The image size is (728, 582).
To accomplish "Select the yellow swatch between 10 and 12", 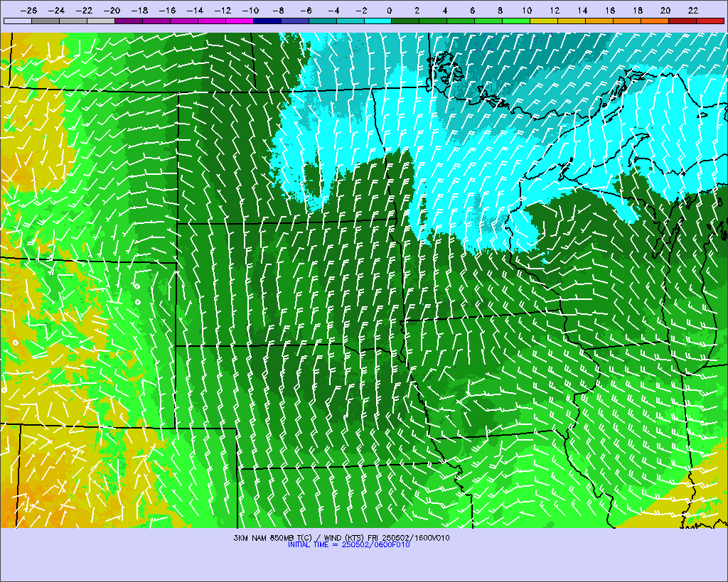I will coord(544,21).
